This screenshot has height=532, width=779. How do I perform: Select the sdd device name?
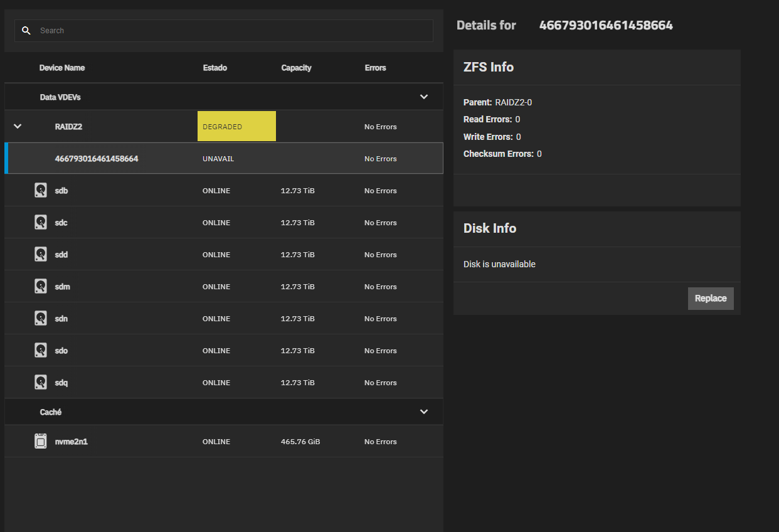click(61, 255)
